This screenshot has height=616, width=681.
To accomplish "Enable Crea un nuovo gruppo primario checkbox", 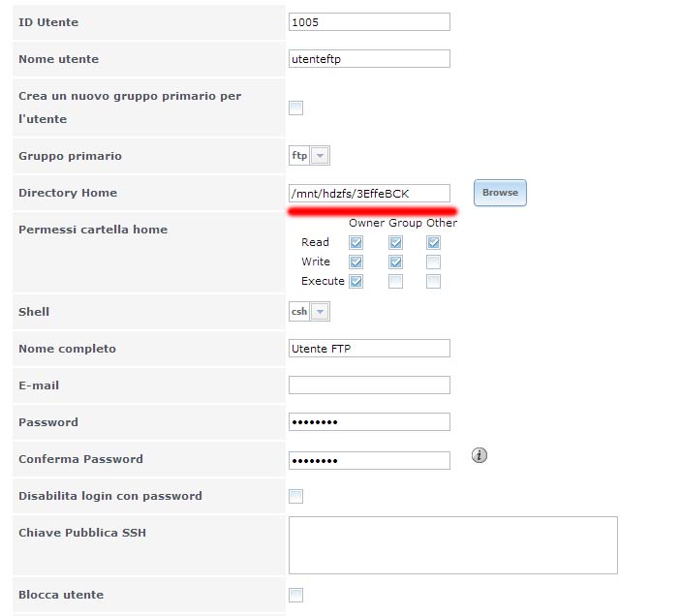I will point(295,108).
